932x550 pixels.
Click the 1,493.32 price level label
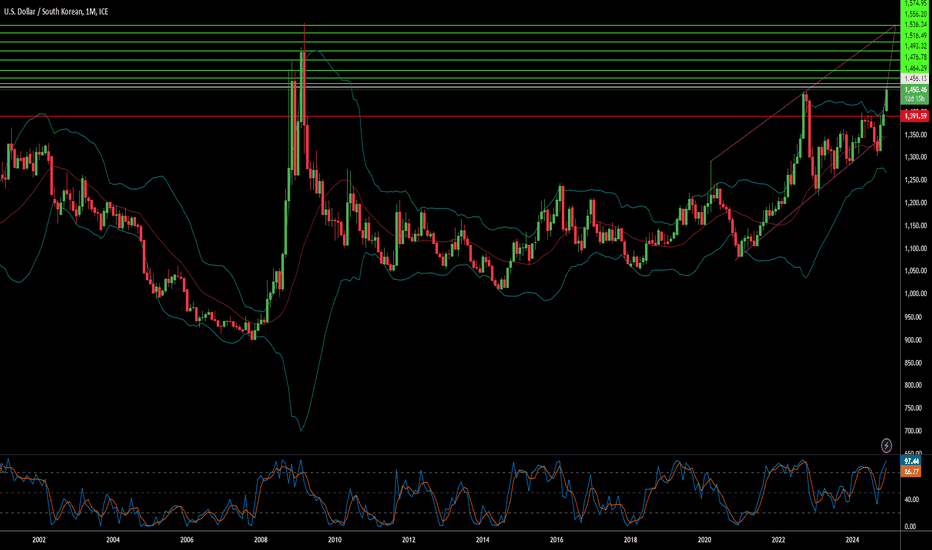(915, 46)
